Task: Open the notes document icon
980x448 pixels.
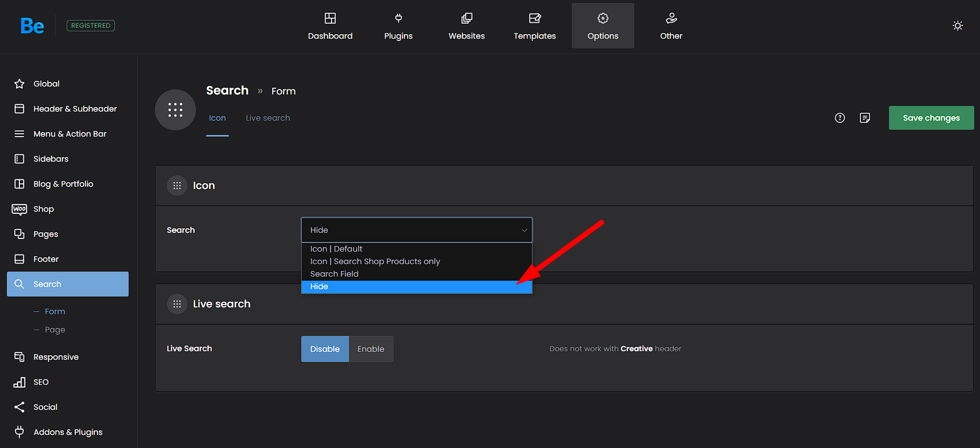Action: [865, 118]
